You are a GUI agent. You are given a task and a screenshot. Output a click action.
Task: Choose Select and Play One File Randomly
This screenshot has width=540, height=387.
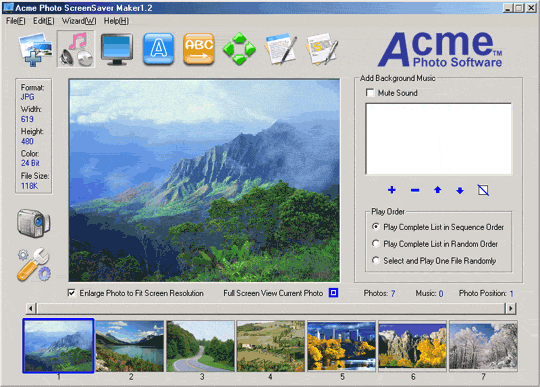pyautogui.click(x=376, y=260)
